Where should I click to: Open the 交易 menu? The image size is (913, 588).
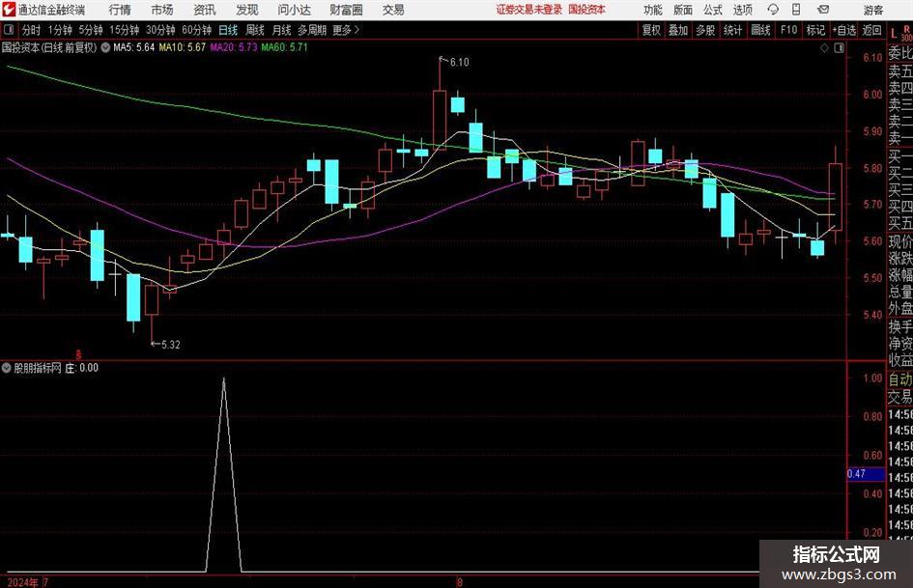tap(393, 10)
